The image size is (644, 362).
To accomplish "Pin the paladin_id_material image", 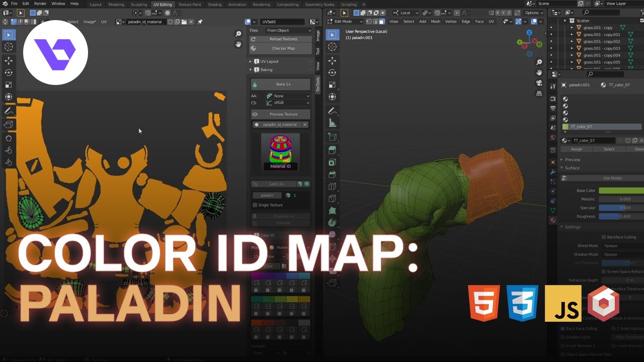I will [200, 22].
